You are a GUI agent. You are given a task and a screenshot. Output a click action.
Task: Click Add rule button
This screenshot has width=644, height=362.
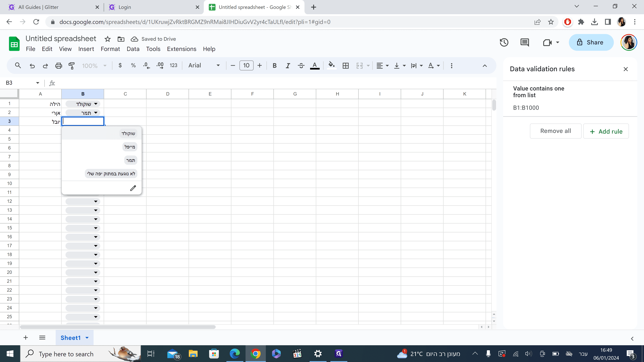tap(606, 131)
